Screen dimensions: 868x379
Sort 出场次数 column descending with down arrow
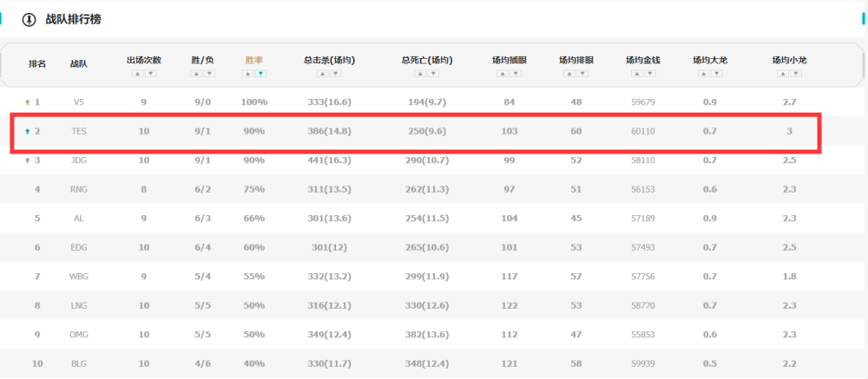pyautogui.click(x=150, y=74)
